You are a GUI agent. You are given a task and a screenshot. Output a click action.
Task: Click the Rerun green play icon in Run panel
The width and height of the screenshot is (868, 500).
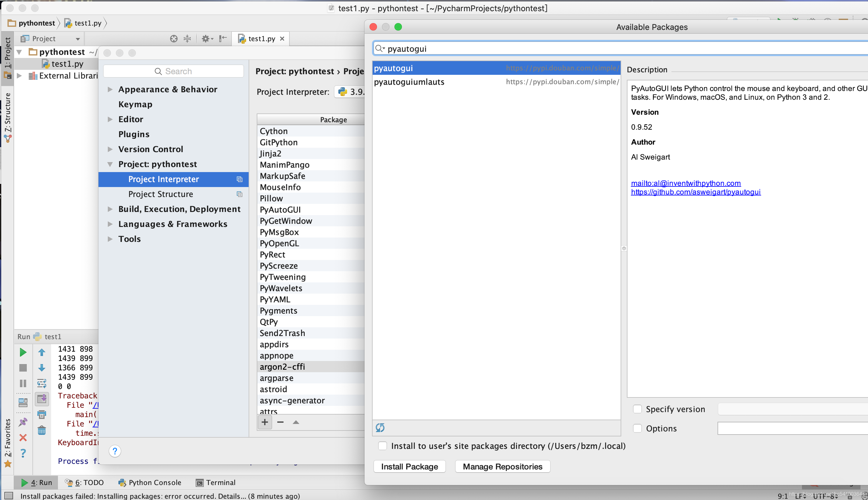coord(23,352)
